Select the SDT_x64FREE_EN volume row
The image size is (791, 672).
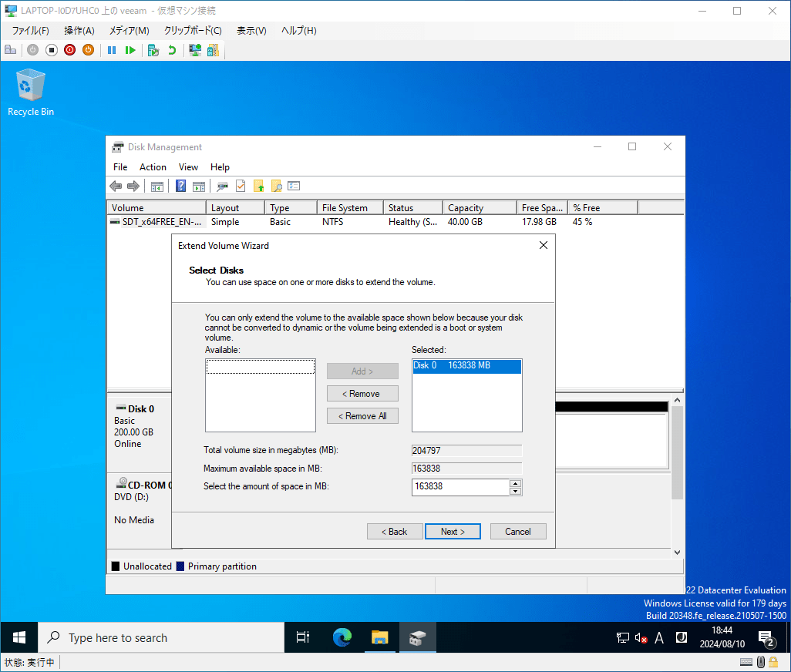(395, 222)
